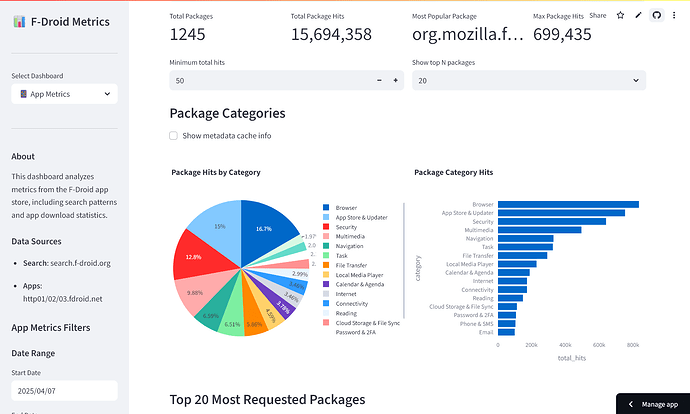Click the Browser legend color swatch

pyautogui.click(x=326, y=208)
